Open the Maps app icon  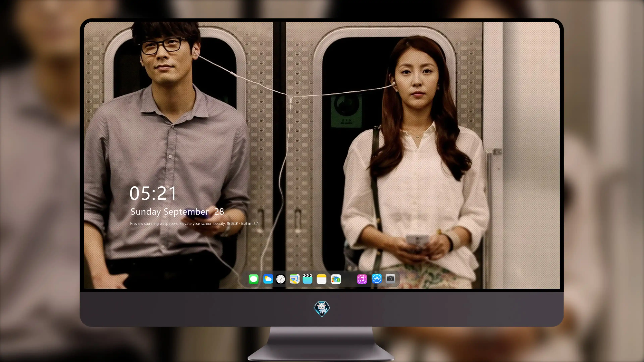[x=294, y=279]
